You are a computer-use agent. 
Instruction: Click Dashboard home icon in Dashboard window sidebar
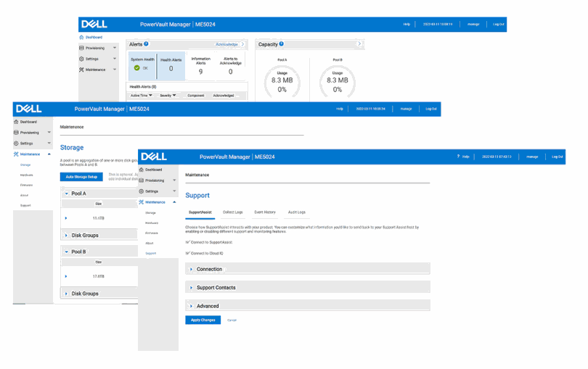point(81,37)
